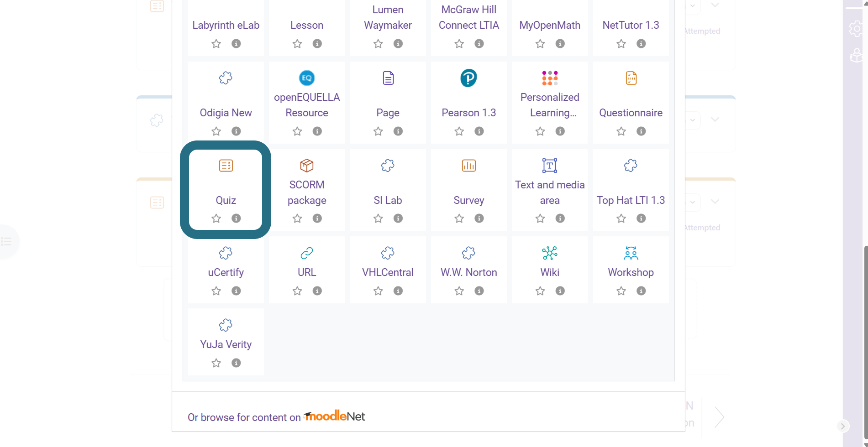Open the course index drawer button
Screen dimensions: 868x447
(x=6, y=241)
